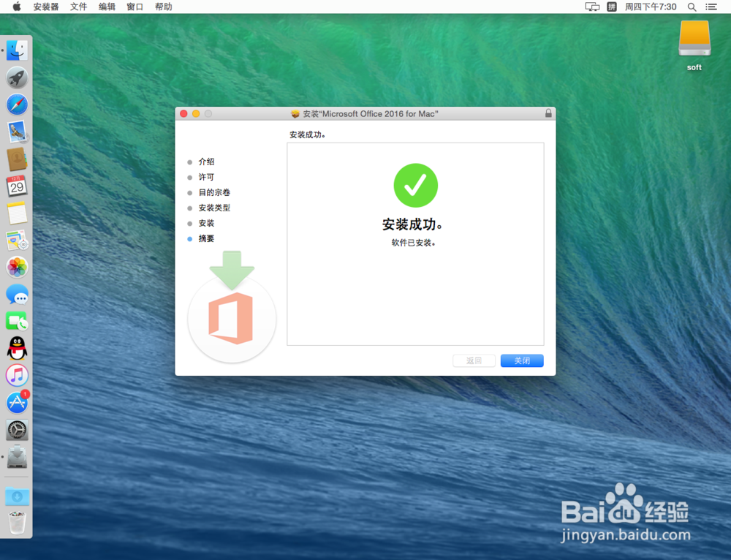Open Finder from the dock
The image size is (731, 560).
(18, 50)
